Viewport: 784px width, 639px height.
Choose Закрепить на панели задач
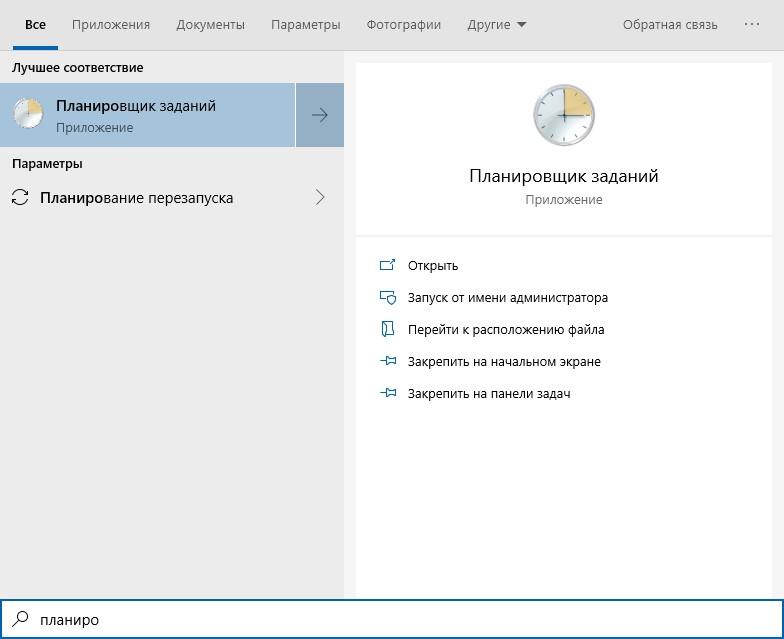coord(489,394)
